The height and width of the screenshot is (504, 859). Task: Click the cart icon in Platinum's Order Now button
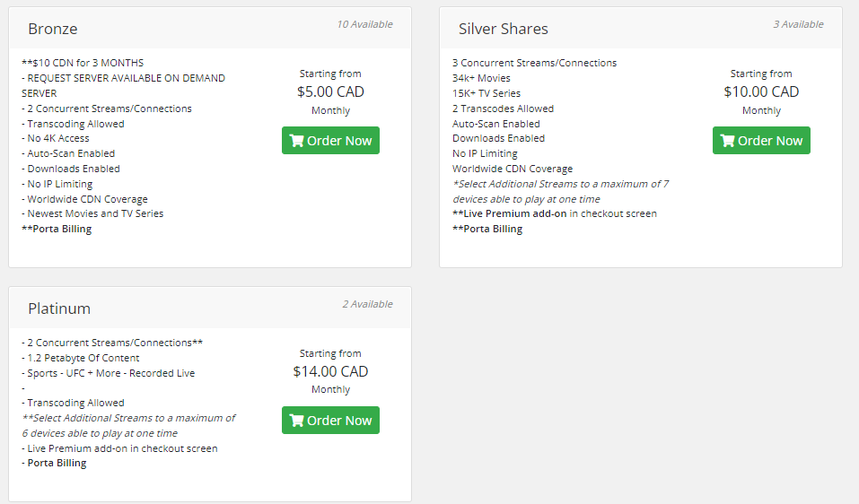tap(296, 421)
